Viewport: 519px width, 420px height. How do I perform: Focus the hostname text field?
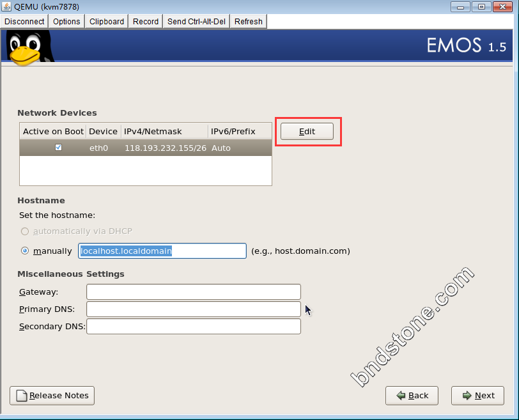[162, 251]
